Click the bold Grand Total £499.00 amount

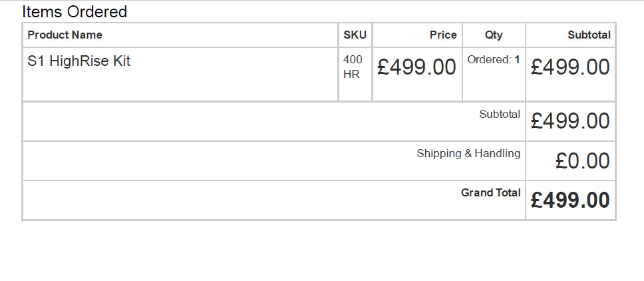click(x=570, y=200)
